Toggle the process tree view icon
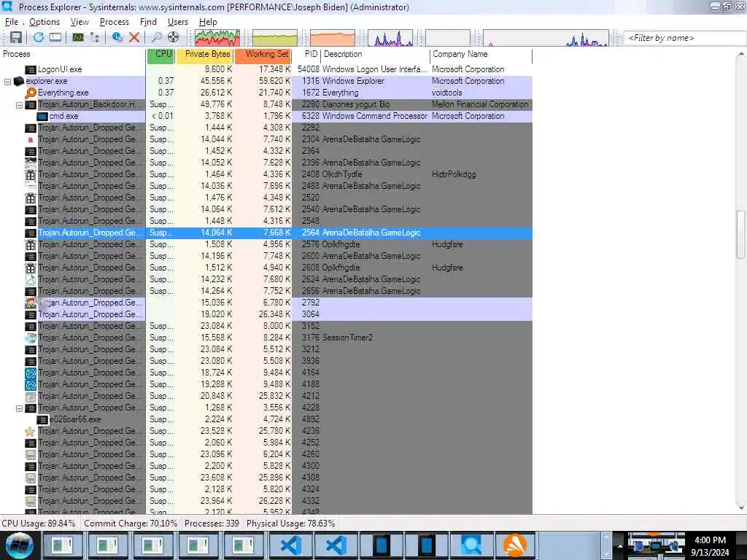This screenshot has height=560, width=747. click(x=94, y=37)
